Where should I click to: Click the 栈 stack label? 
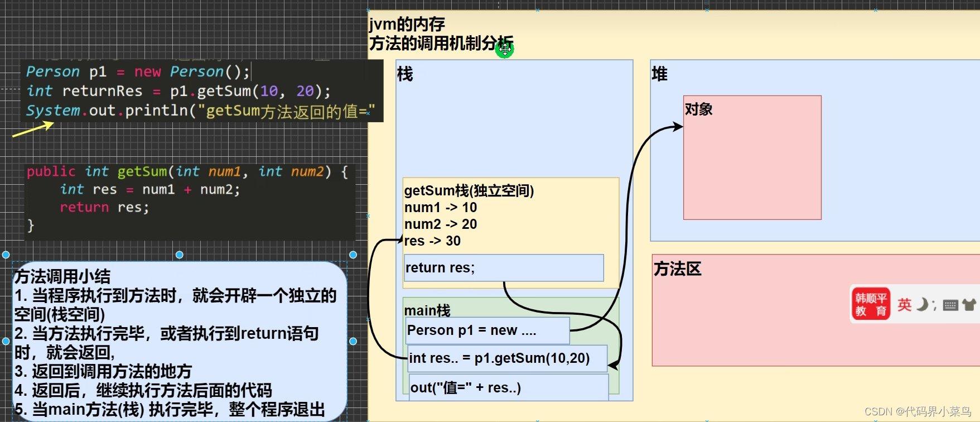[x=405, y=74]
